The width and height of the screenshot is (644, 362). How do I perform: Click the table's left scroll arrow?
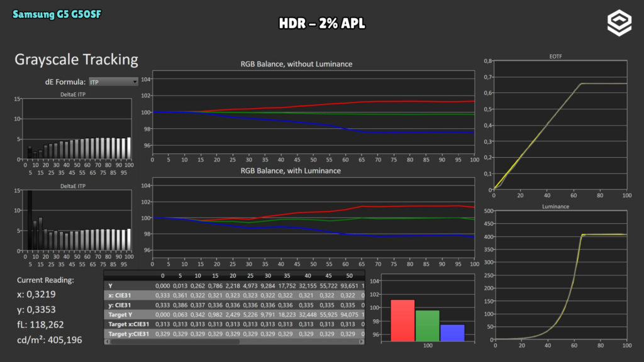click(x=107, y=341)
